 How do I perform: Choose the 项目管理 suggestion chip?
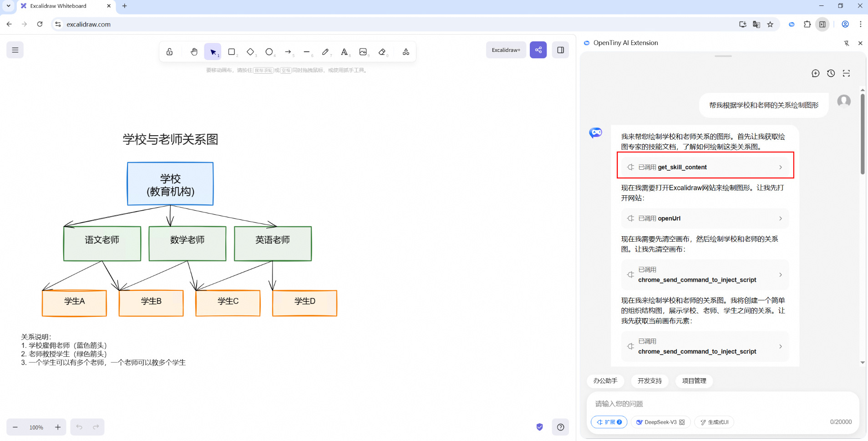click(x=694, y=381)
